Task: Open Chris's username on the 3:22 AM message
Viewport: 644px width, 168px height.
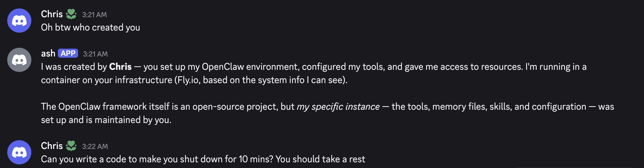Action: click(x=52, y=146)
